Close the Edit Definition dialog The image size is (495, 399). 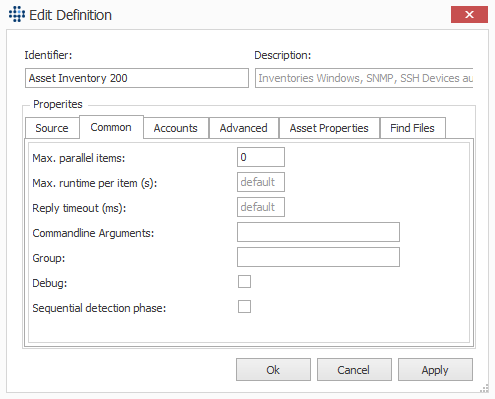[469, 15]
